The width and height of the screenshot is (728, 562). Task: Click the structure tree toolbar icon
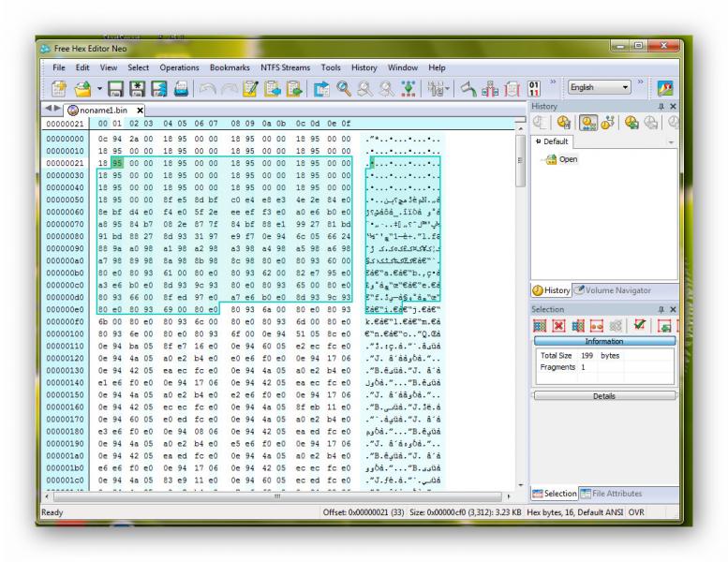tap(409, 88)
